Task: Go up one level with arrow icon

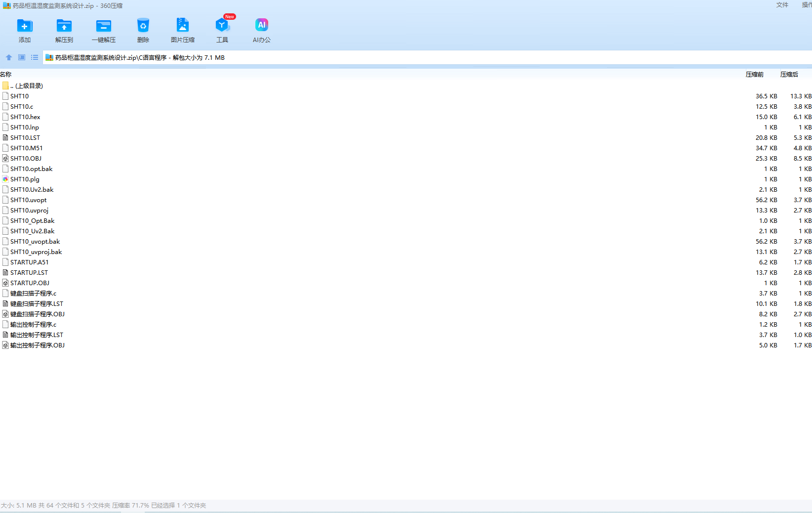Action: (9, 57)
